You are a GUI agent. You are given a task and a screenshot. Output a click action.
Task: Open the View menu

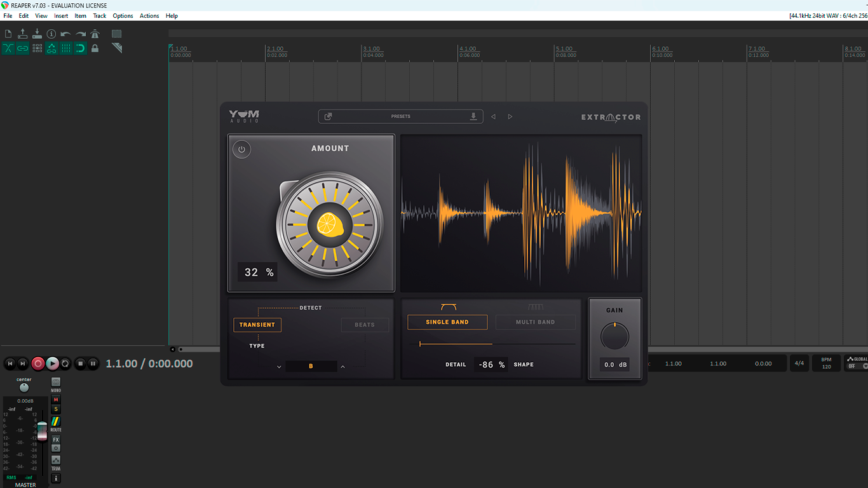(41, 16)
